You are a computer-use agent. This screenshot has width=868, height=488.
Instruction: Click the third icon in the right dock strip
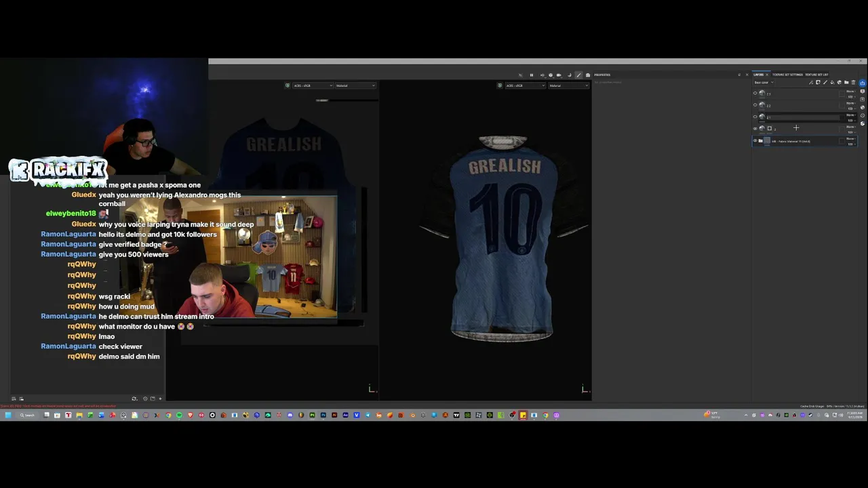click(x=863, y=100)
